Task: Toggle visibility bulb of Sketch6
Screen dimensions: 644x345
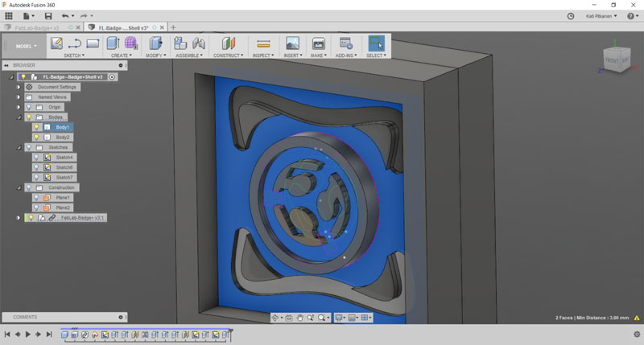Action: point(36,167)
